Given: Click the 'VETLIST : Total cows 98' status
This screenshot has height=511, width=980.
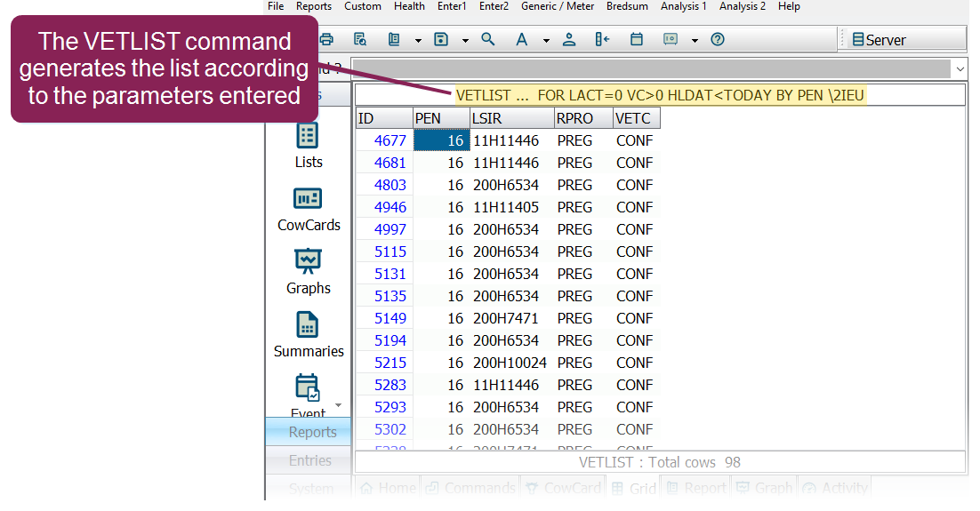Looking at the screenshot, I should tap(659, 462).
